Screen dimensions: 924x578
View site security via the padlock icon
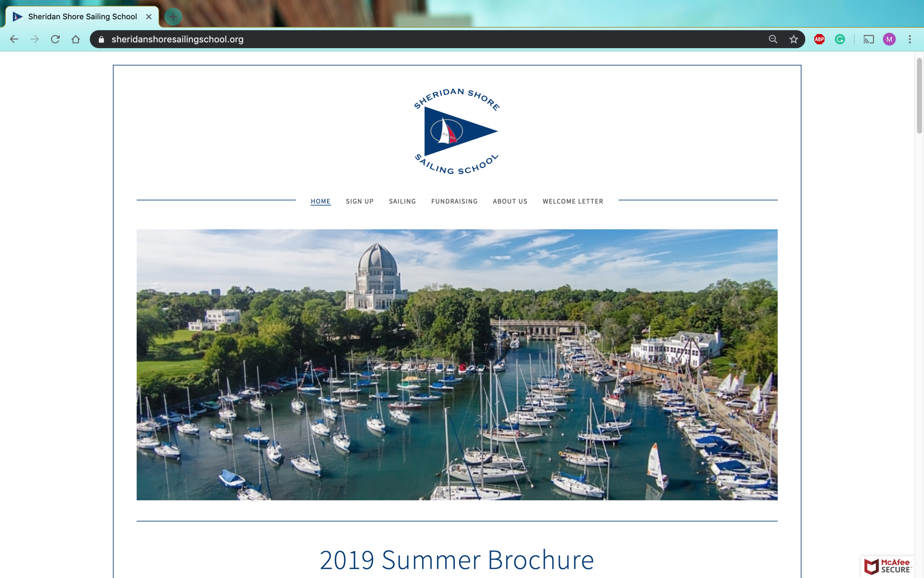(x=101, y=39)
